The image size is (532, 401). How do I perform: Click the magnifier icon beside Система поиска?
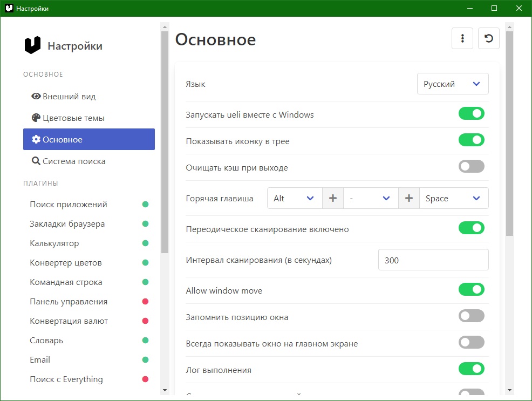(x=36, y=161)
